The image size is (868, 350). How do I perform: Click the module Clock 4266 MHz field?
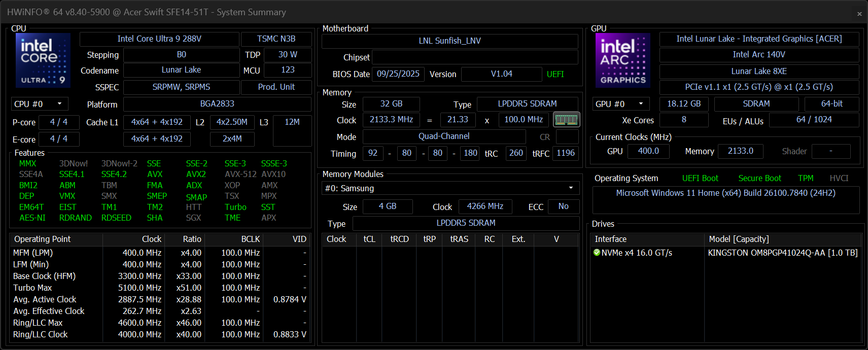click(x=485, y=206)
